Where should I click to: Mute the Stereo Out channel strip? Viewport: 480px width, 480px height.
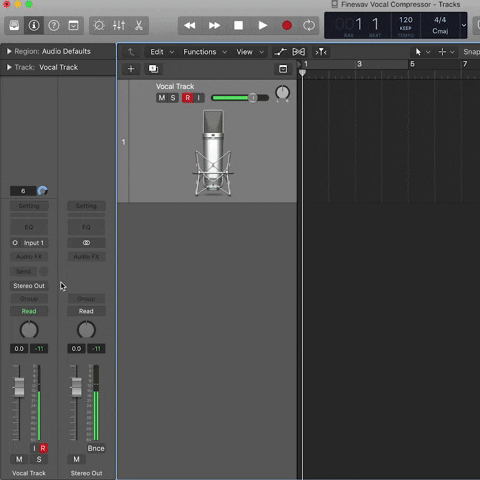click(x=76, y=460)
